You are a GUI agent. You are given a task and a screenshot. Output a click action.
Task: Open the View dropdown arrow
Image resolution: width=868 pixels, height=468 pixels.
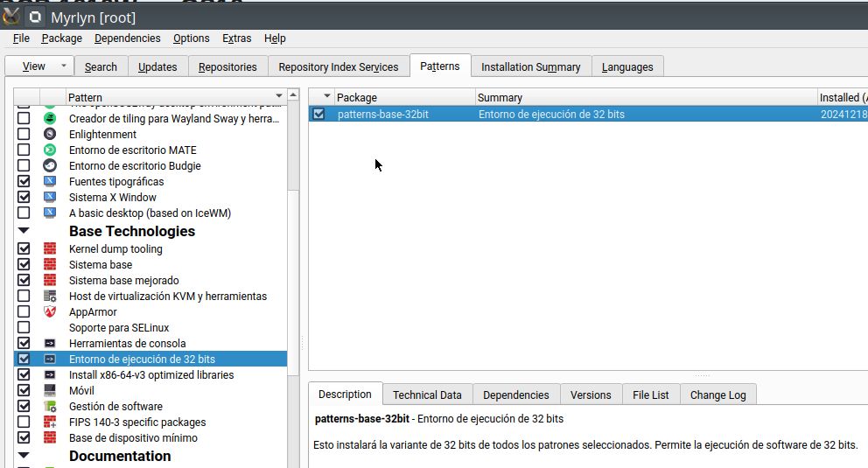63,66
